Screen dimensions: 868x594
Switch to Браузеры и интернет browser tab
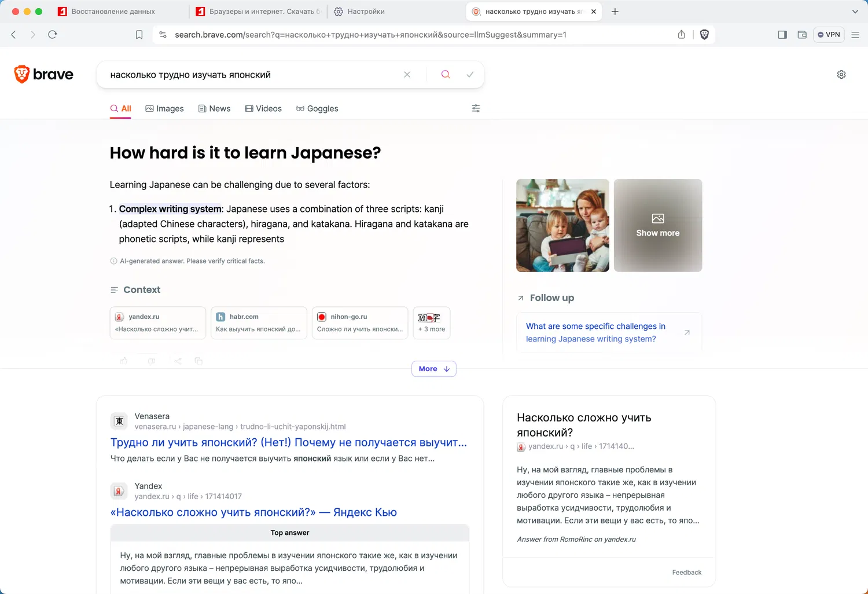[x=258, y=12]
